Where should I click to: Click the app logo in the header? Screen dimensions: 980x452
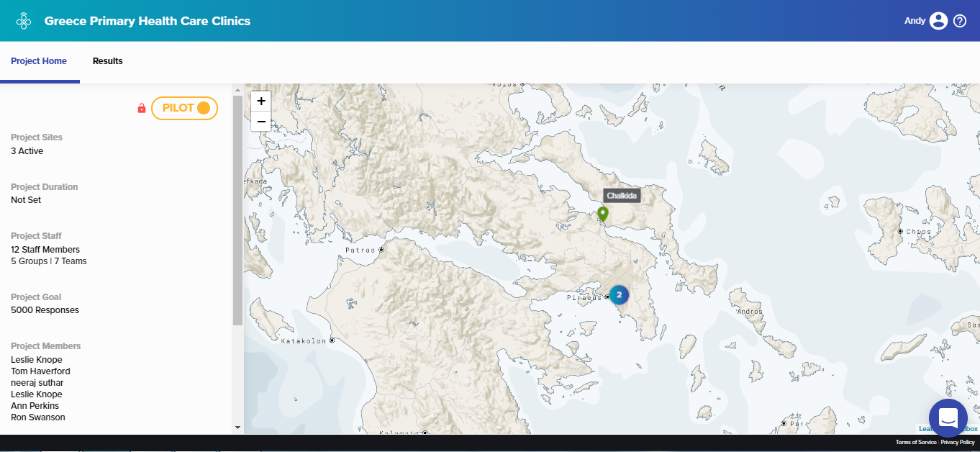point(24,21)
